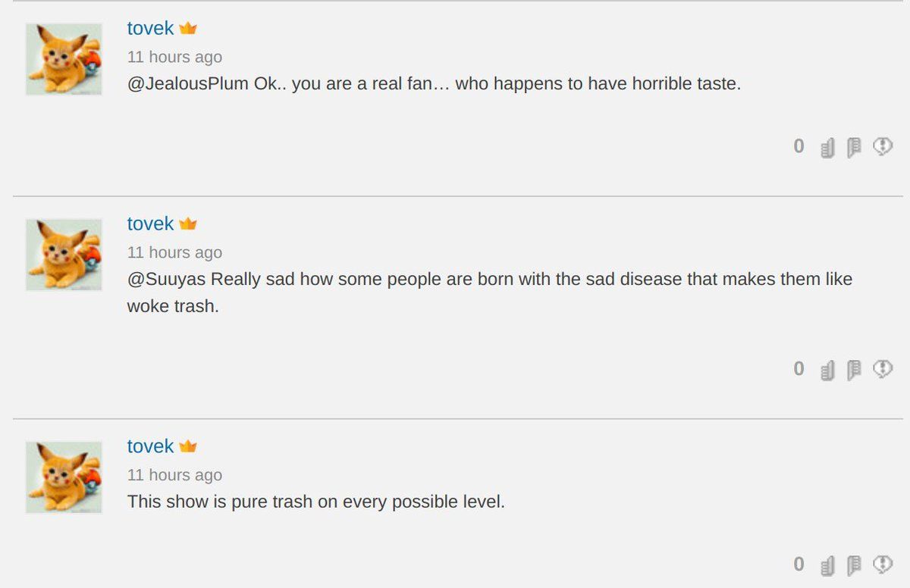Downvote the "woke trash" comment
This screenshot has height=588, width=910.
(854, 371)
